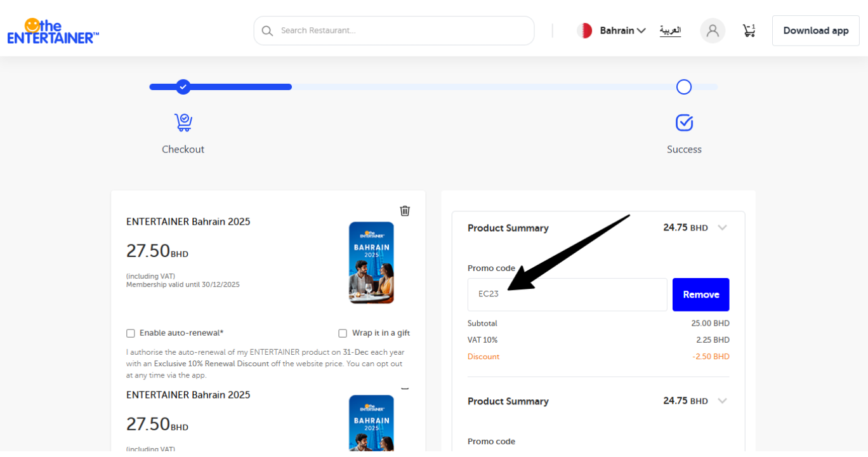Click second Bahrain 2025 product thumbnail
The width and height of the screenshot is (868, 457).
tap(372, 423)
